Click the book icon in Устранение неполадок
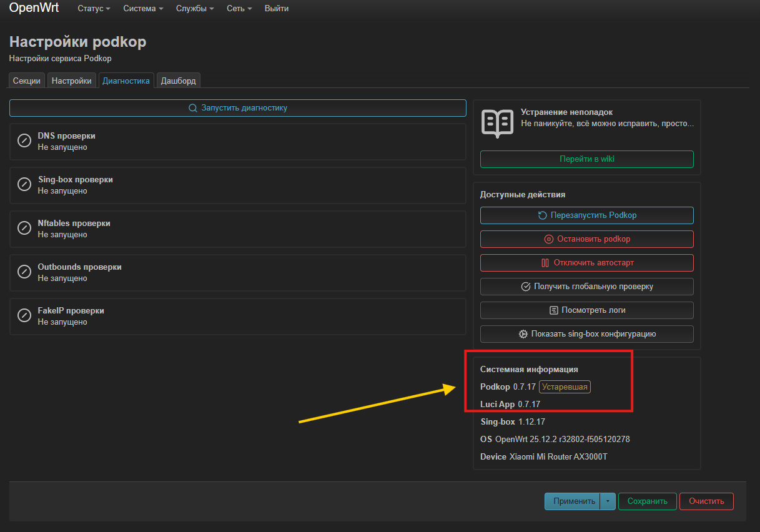 point(497,124)
